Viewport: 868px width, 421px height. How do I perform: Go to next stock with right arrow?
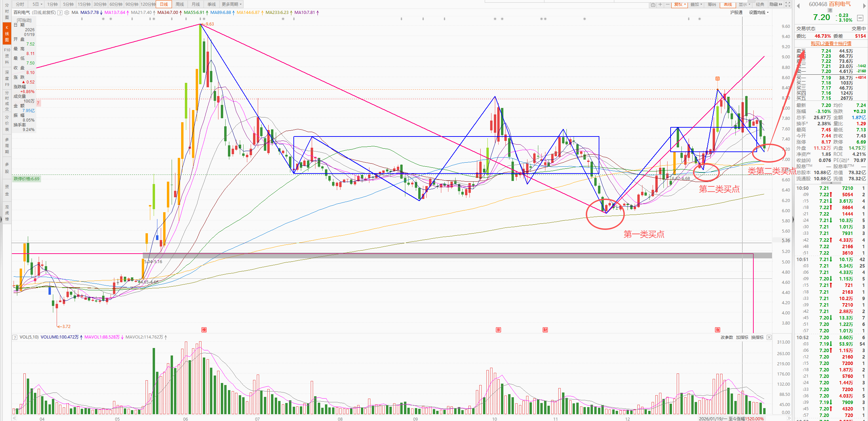click(864, 5)
